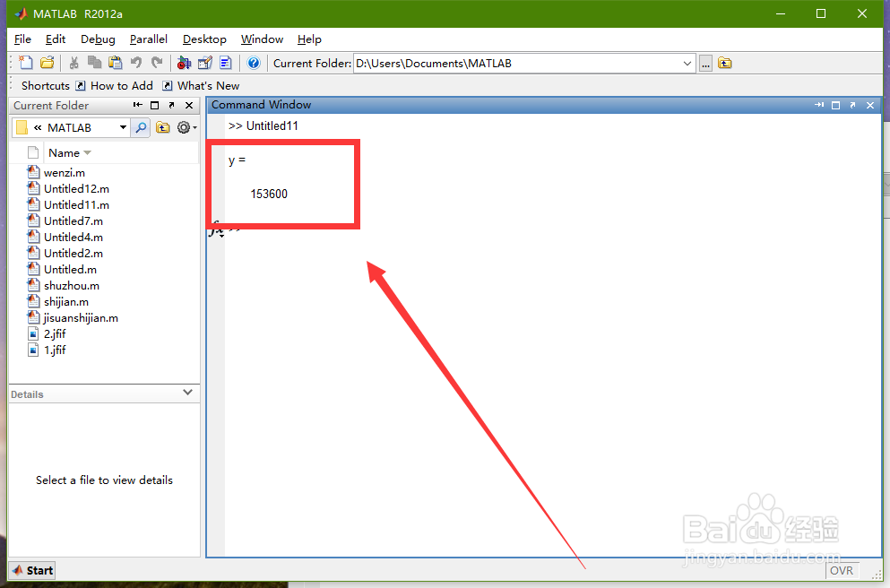The height and width of the screenshot is (588, 890).
Task: Open the File menu
Action: tap(22, 39)
